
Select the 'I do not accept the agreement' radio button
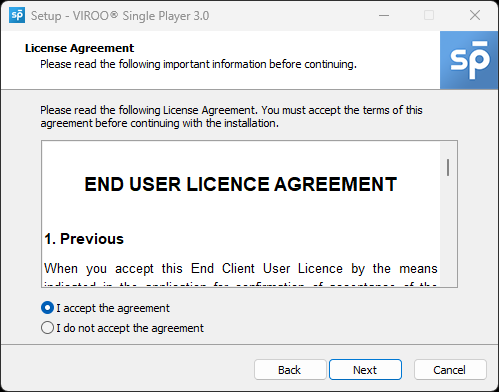(x=47, y=328)
